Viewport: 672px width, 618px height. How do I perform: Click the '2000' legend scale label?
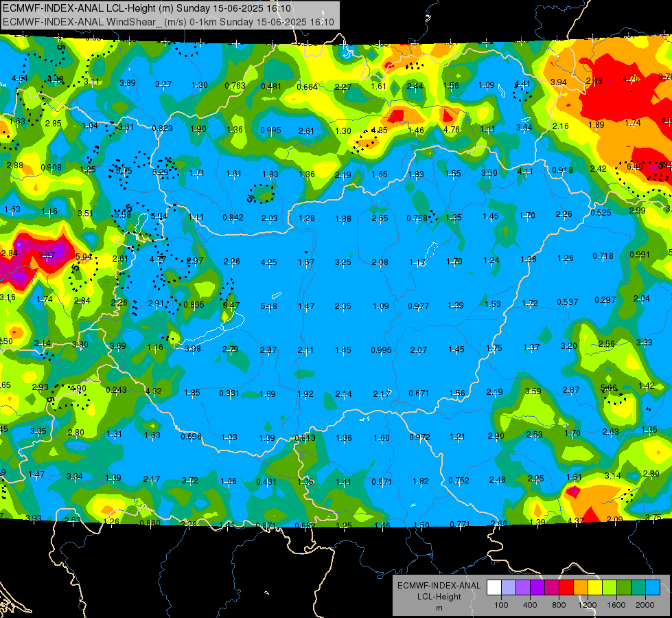645,605
